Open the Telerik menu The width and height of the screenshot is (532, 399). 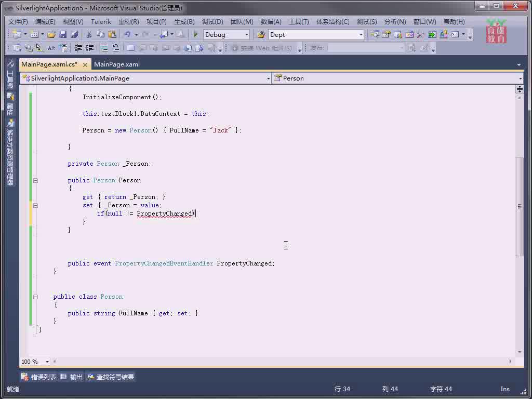coord(101,22)
